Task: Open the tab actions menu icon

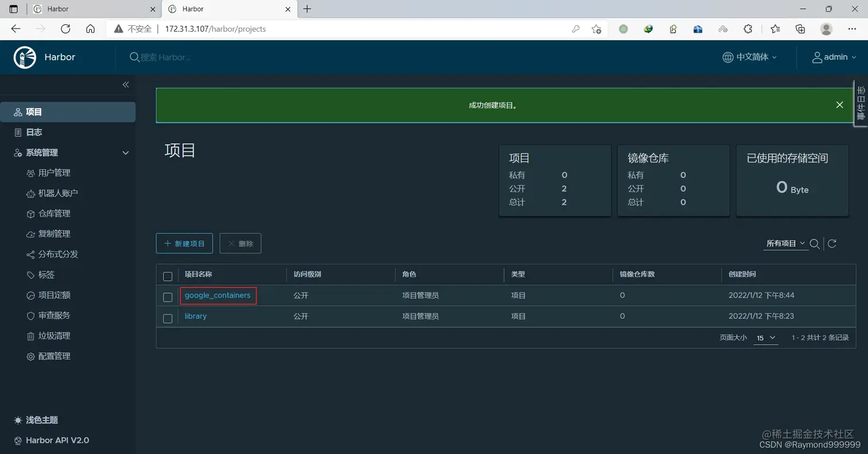Action: coord(14,9)
